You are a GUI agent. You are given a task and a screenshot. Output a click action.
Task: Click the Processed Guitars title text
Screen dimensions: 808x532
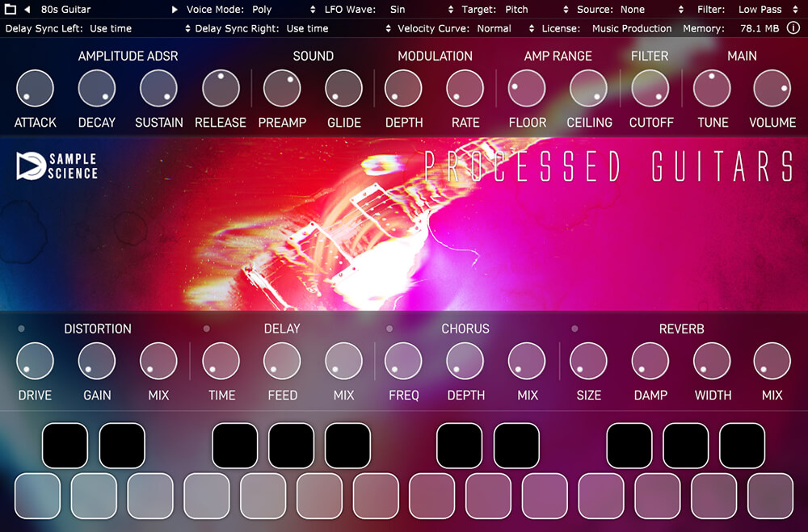tap(609, 165)
